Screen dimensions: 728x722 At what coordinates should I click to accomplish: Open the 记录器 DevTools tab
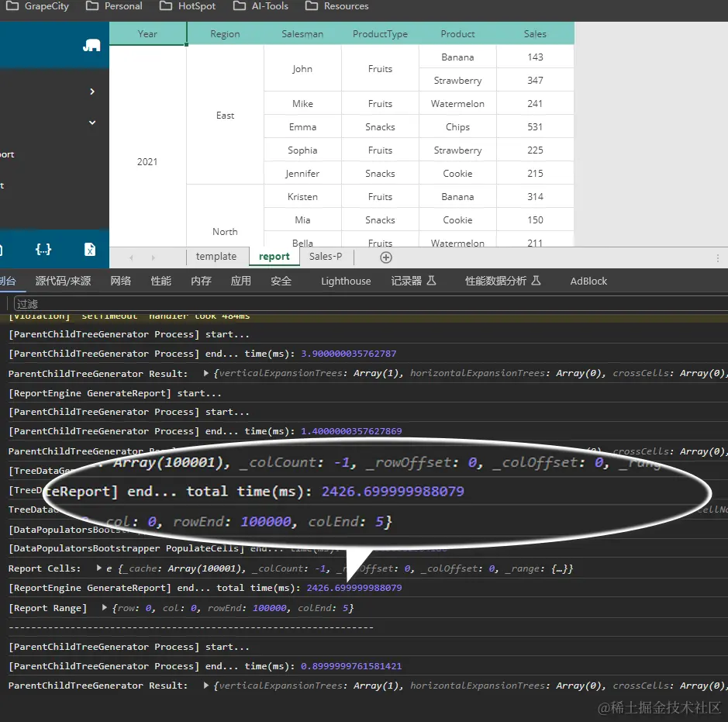coord(413,281)
